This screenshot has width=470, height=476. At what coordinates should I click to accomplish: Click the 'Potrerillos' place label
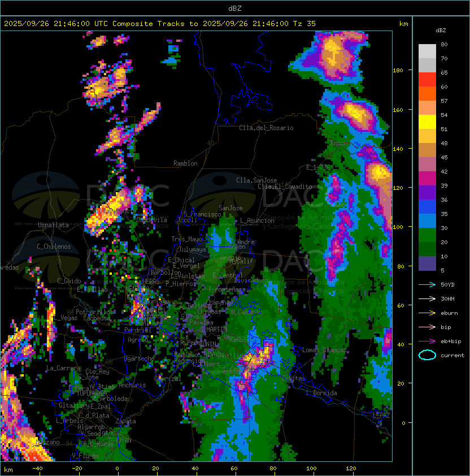[x=94, y=312]
